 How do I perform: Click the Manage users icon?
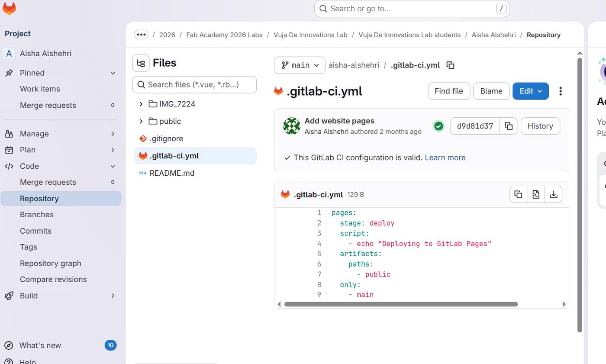click(x=9, y=134)
